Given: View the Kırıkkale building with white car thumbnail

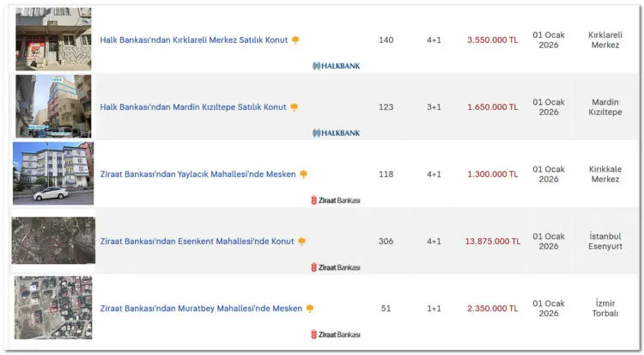Looking at the screenshot, I should (53, 174).
